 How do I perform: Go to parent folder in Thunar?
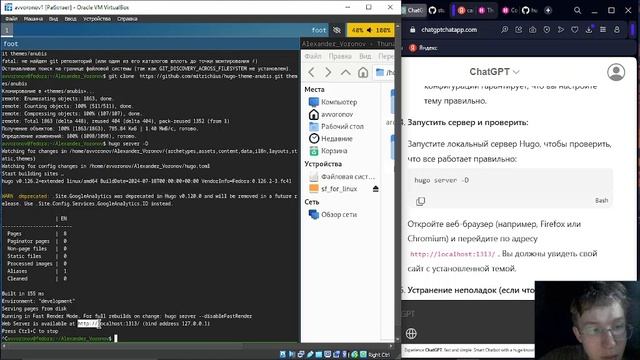click(x=346, y=73)
